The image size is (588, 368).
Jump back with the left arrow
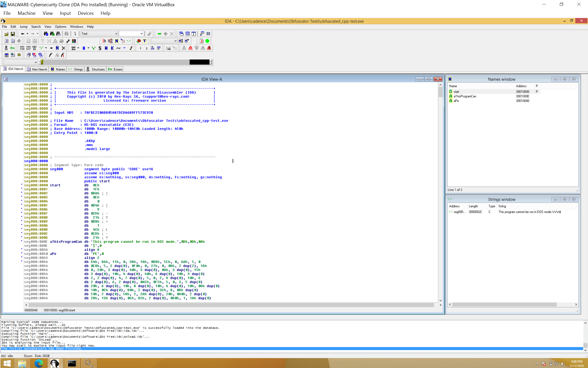pyautogui.click(x=22, y=34)
